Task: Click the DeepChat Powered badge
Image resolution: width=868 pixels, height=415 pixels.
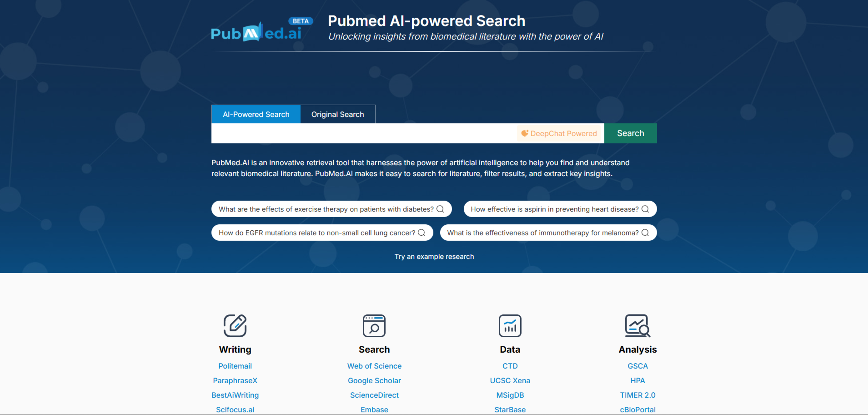Action: click(x=559, y=133)
